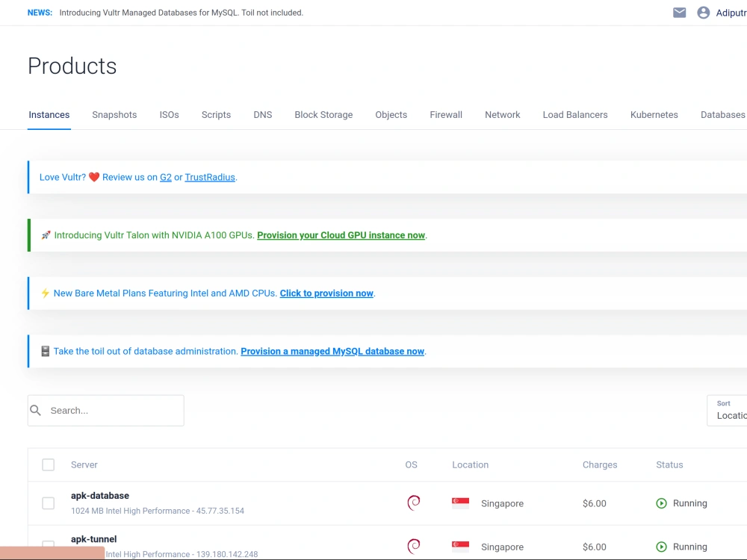The width and height of the screenshot is (747, 560).
Task: Click the Debian OS icon for apk-tunnel
Action: (x=414, y=547)
